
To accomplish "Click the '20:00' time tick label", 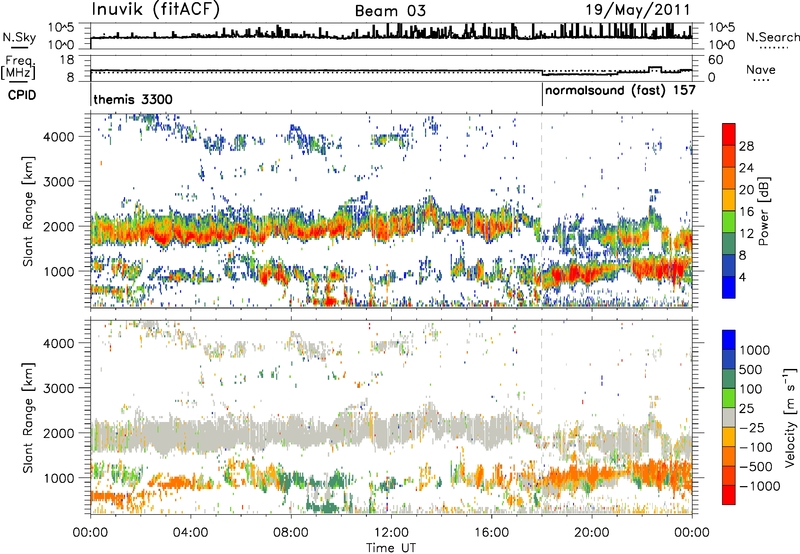I will click(x=591, y=533).
